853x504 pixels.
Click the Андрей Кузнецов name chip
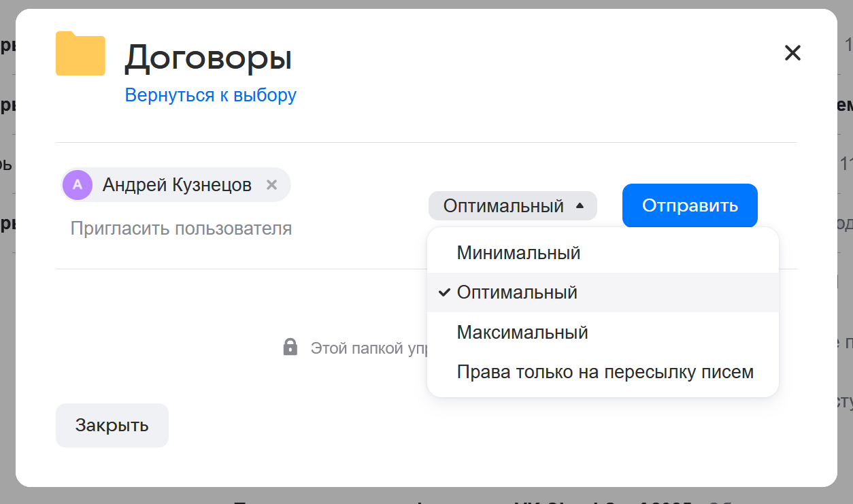pos(177,185)
